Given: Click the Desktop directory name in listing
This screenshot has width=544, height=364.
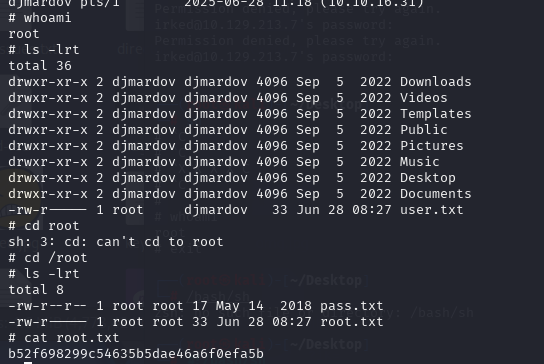Looking at the screenshot, I should [427, 178].
